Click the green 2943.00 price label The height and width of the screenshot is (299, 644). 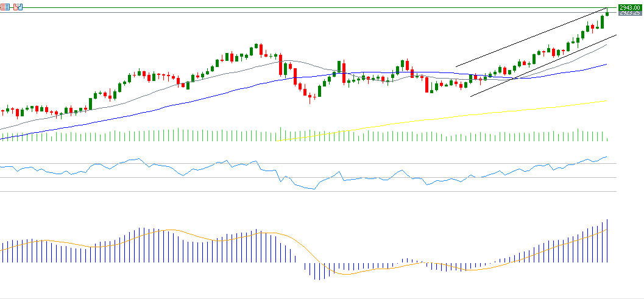(x=630, y=7)
